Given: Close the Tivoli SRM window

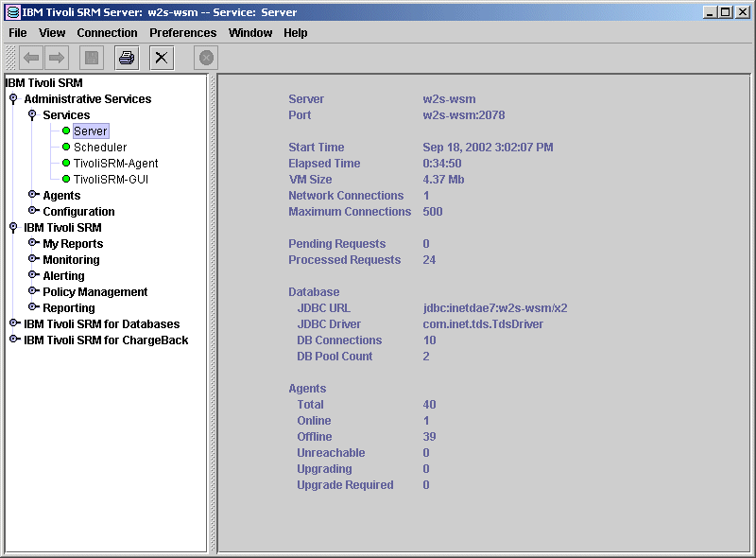Looking at the screenshot, I should [x=743, y=12].
